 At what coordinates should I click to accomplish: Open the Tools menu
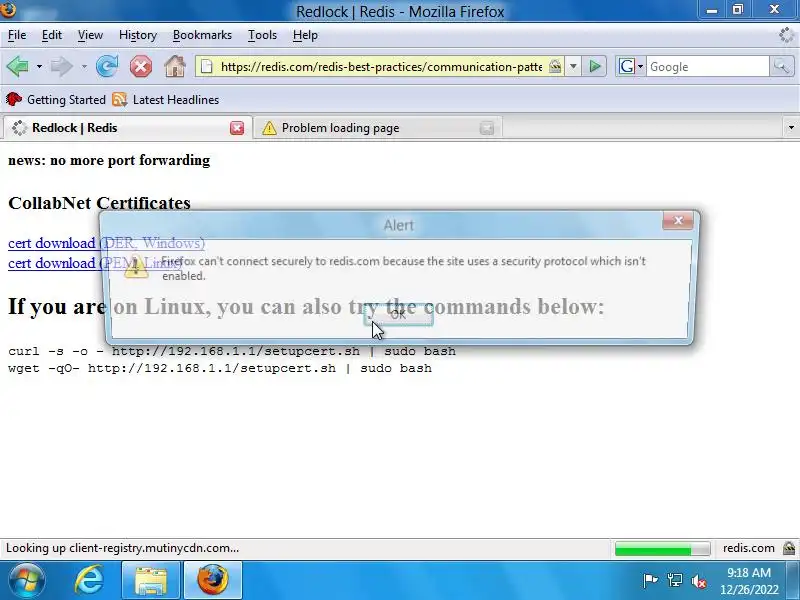262,35
